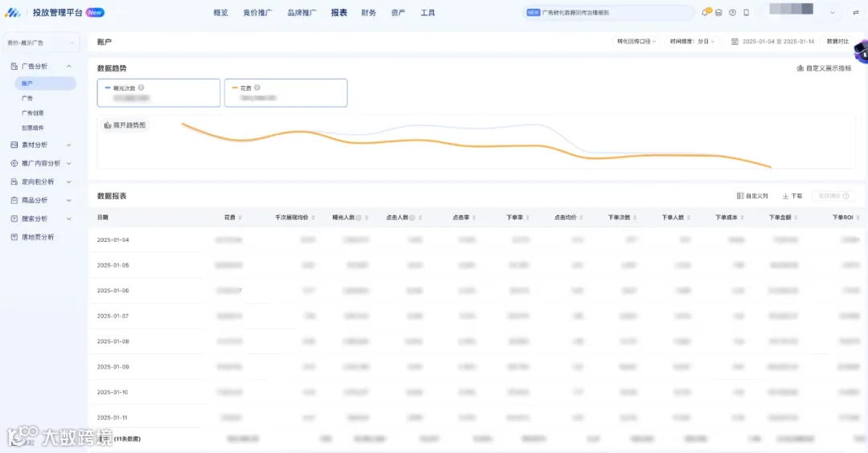Image resolution: width=868 pixels, height=453 pixels.
Task: Sort by 点击率 column sort icon
Action: pos(474,218)
